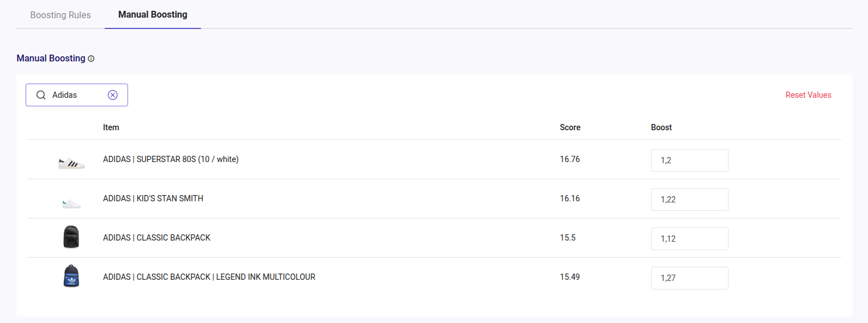The width and height of the screenshot is (868, 323).
Task: Click info icon next to Manual Boosting
Action: click(91, 59)
